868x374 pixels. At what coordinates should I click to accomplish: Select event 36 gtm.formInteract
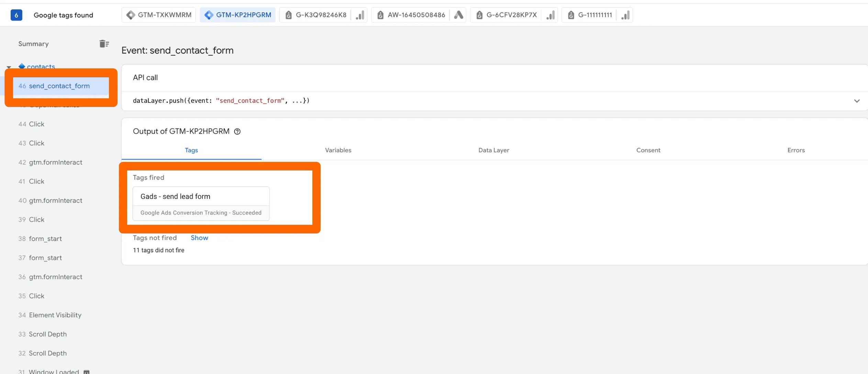[x=50, y=277]
